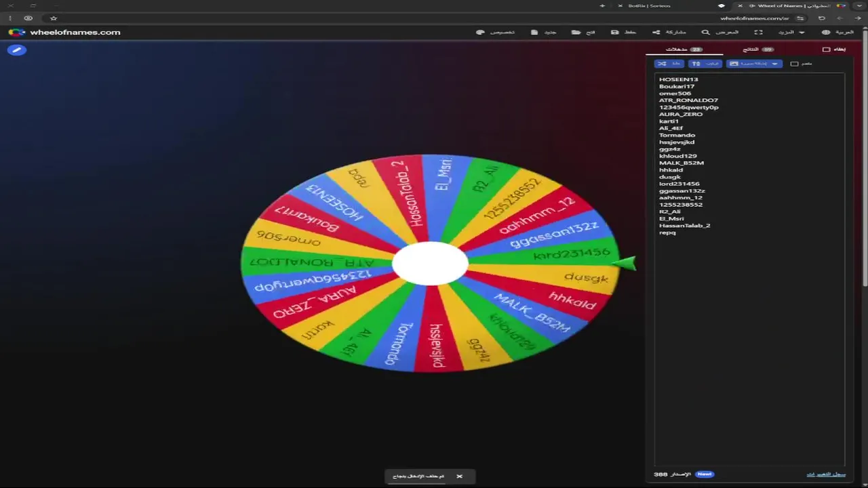Expand the More dropdown in toolbar

[x=792, y=32]
